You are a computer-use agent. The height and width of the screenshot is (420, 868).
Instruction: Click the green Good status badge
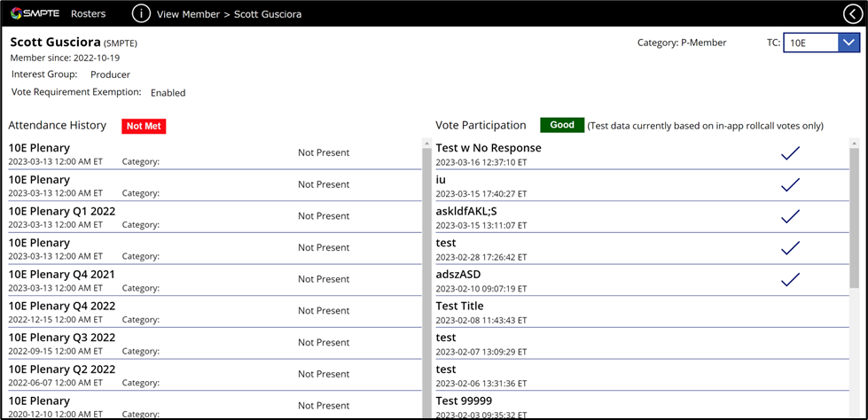(x=562, y=125)
